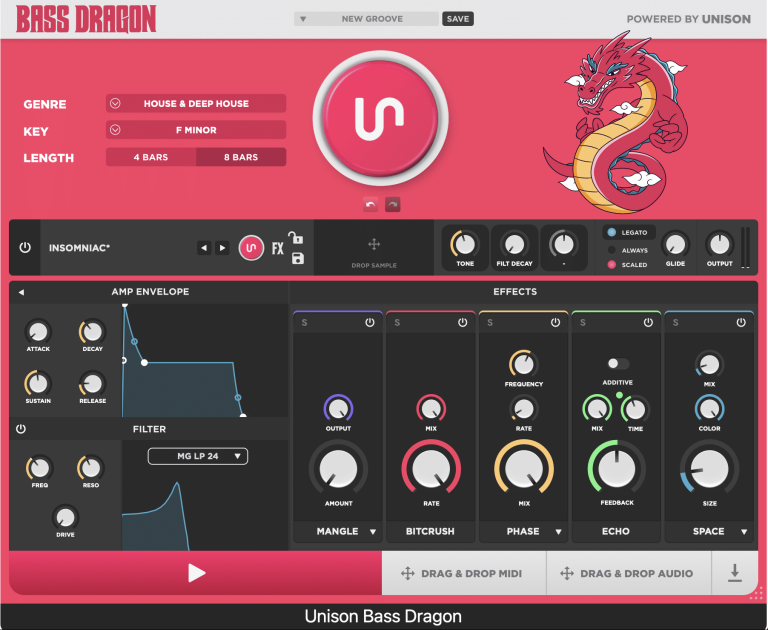Click the Phase Frequency knob
The height and width of the screenshot is (630, 768).
point(524,364)
